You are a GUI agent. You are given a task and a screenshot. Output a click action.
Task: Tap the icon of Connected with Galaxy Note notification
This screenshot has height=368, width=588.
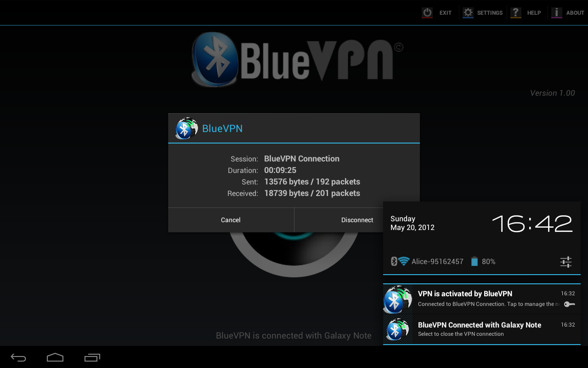(397, 330)
